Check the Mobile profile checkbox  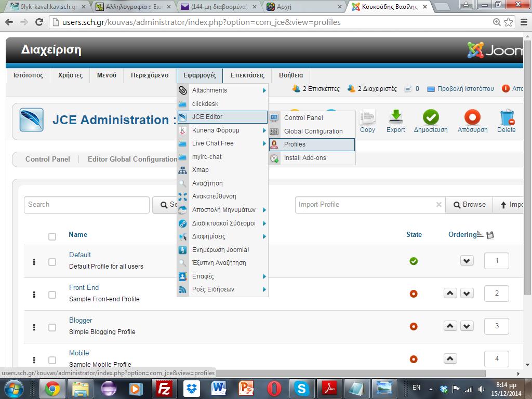pos(52,360)
